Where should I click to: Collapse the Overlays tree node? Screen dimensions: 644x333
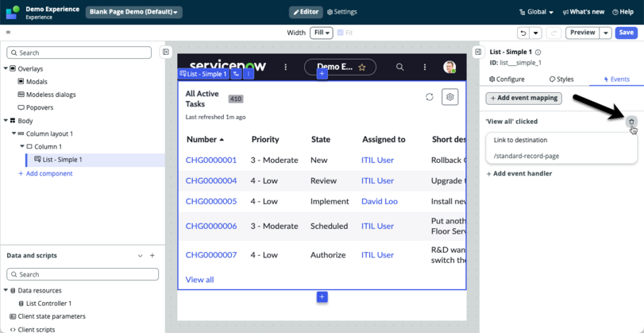pyautogui.click(x=6, y=68)
